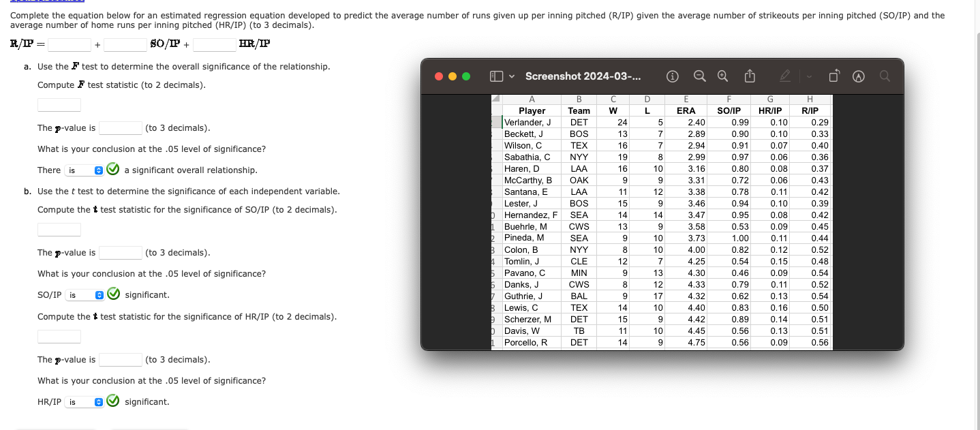Click the checkmark next to SO/IP significance

tap(113, 294)
